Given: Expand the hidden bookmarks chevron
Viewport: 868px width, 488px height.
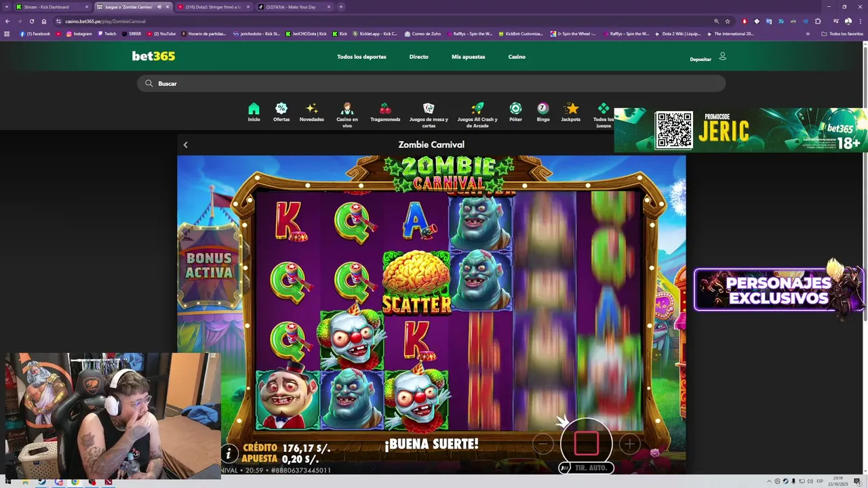Looking at the screenshot, I should 808,33.
